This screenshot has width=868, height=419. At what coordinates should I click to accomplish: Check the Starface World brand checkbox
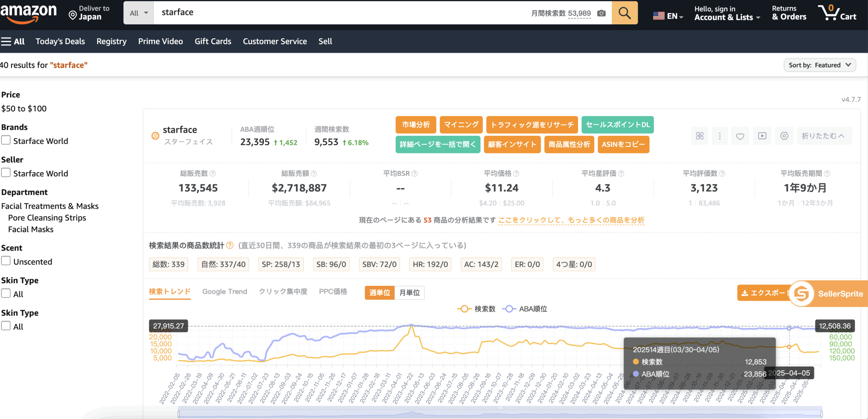click(x=6, y=140)
